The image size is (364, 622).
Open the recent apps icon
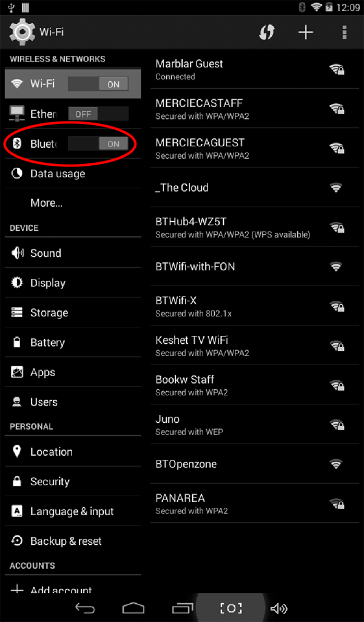[182, 608]
